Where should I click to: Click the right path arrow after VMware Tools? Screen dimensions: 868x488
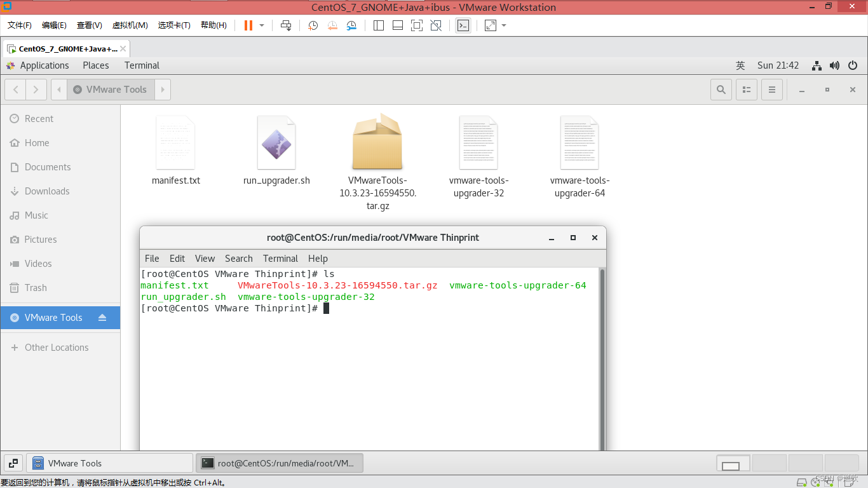pyautogui.click(x=163, y=90)
